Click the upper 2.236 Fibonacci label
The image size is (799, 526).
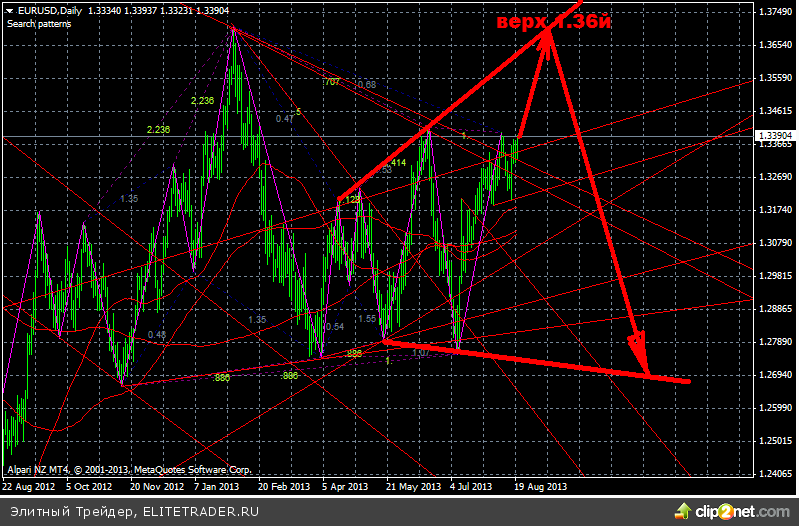201,101
